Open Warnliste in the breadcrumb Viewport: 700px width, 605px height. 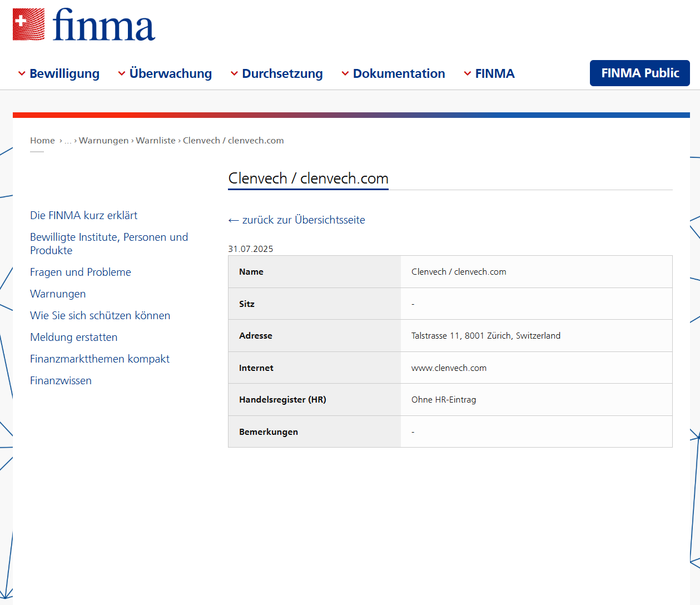(x=156, y=141)
